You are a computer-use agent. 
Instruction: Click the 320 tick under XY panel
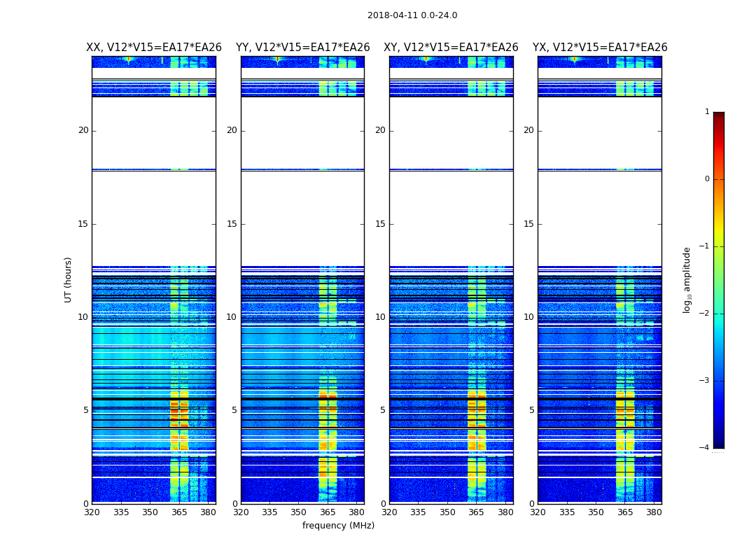pyautogui.click(x=390, y=512)
